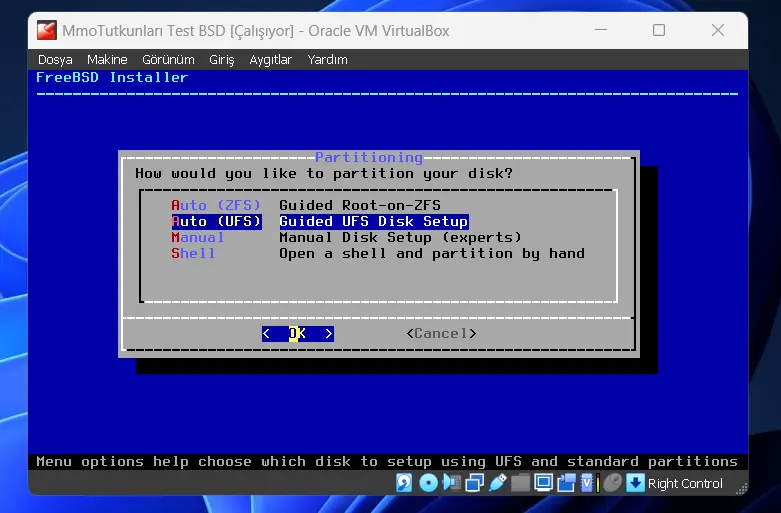Open the Dosya menu
The height and width of the screenshot is (513, 781).
click(x=55, y=60)
